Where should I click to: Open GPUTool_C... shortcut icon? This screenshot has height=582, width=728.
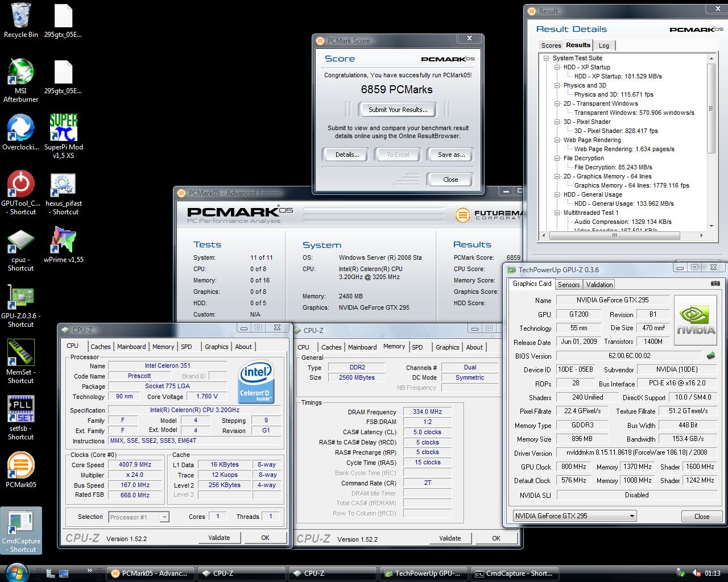(x=21, y=193)
